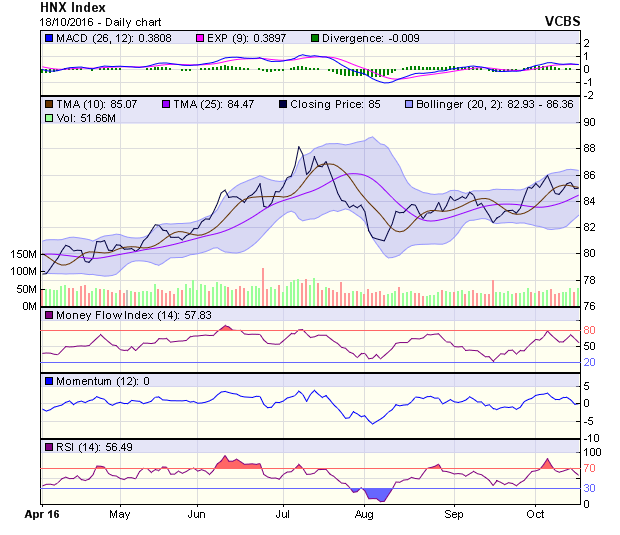Click the Money Flow Index legend marker
Screen dimensions: 620x535
coord(48,316)
